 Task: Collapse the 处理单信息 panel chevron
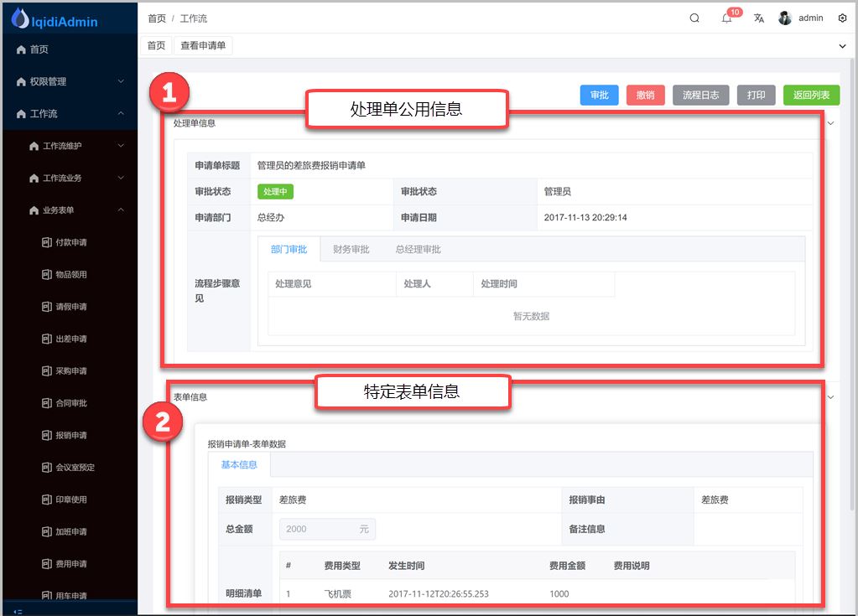tap(830, 123)
